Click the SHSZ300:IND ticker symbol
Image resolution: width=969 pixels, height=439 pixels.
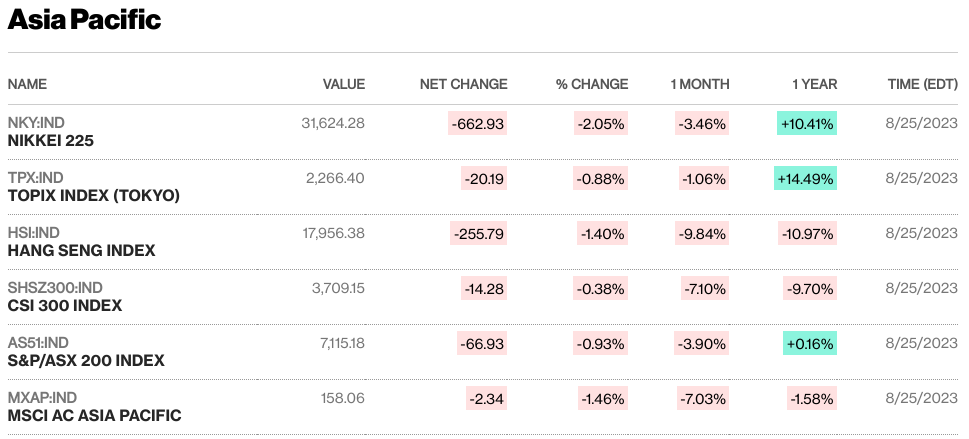pos(55,288)
